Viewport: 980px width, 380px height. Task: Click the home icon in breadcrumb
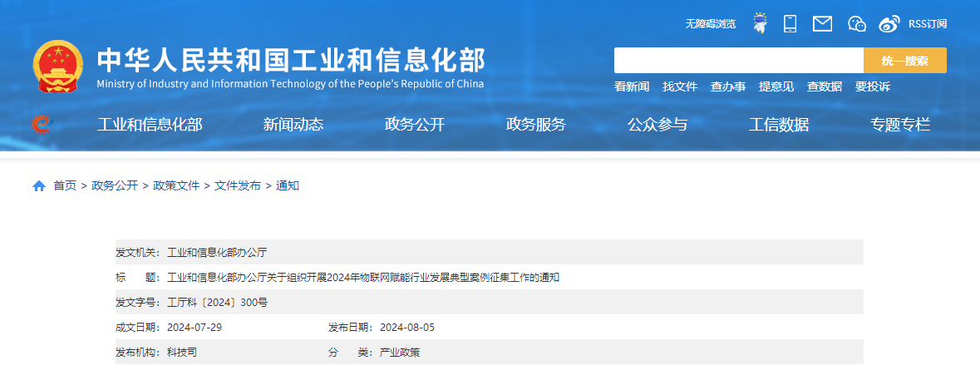point(39,186)
